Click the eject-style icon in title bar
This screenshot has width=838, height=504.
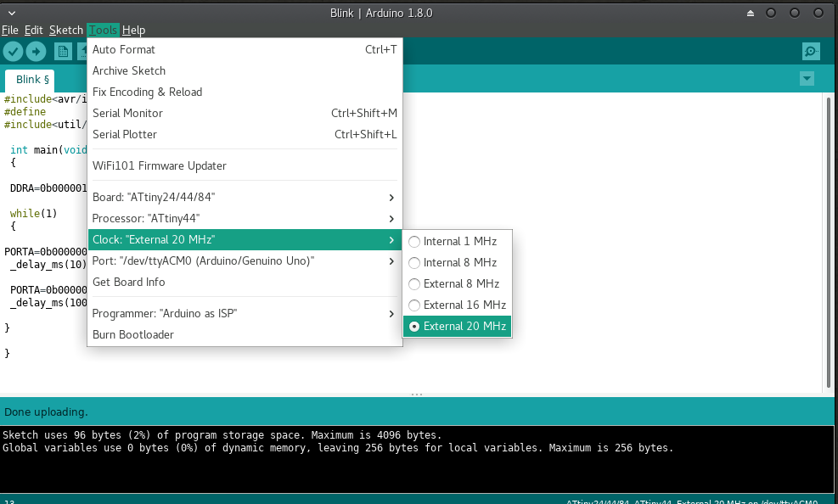coord(751,13)
